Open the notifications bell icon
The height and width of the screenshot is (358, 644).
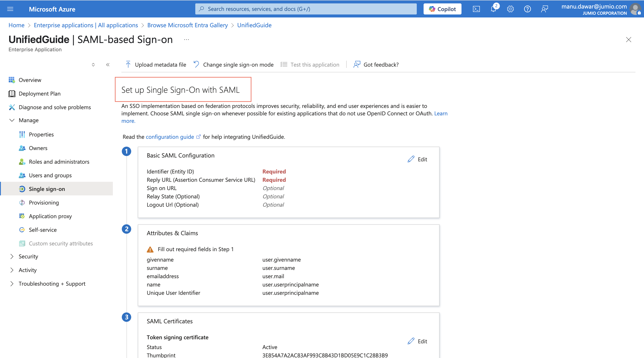tap(493, 9)
